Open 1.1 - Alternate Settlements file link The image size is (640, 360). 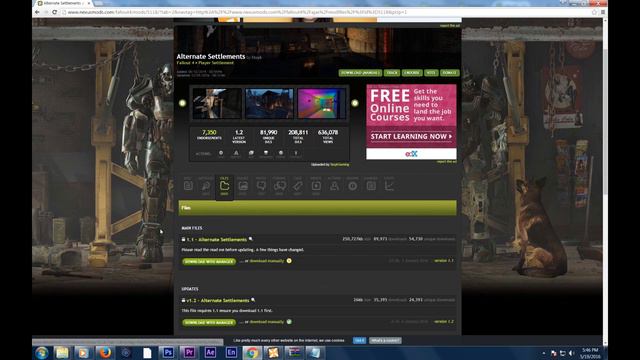pyautogui.click(x=216, y=240)
